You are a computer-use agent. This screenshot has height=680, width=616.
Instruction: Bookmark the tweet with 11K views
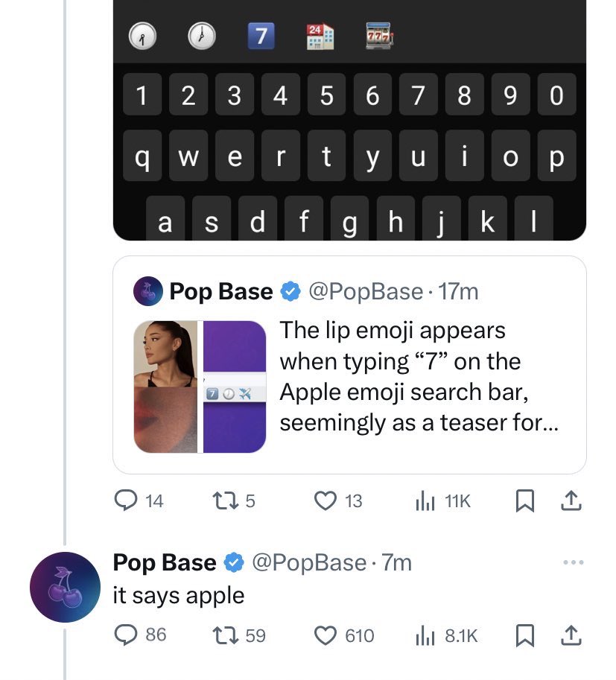[525, 501]
